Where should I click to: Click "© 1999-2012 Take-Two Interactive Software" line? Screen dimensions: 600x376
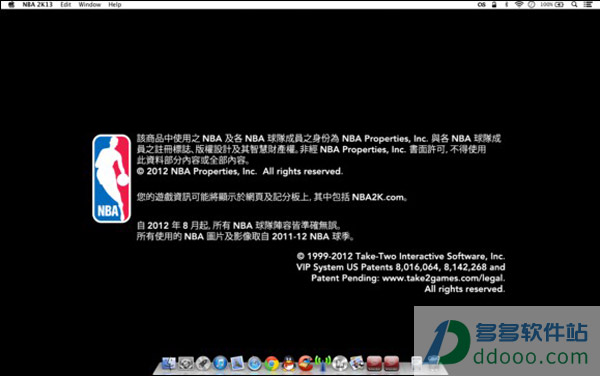click(x=401, y=256)
